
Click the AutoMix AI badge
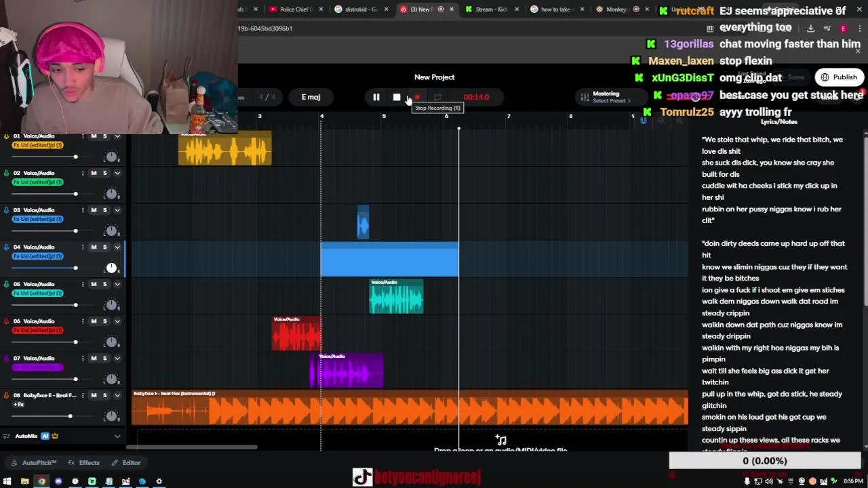[45, 436]
